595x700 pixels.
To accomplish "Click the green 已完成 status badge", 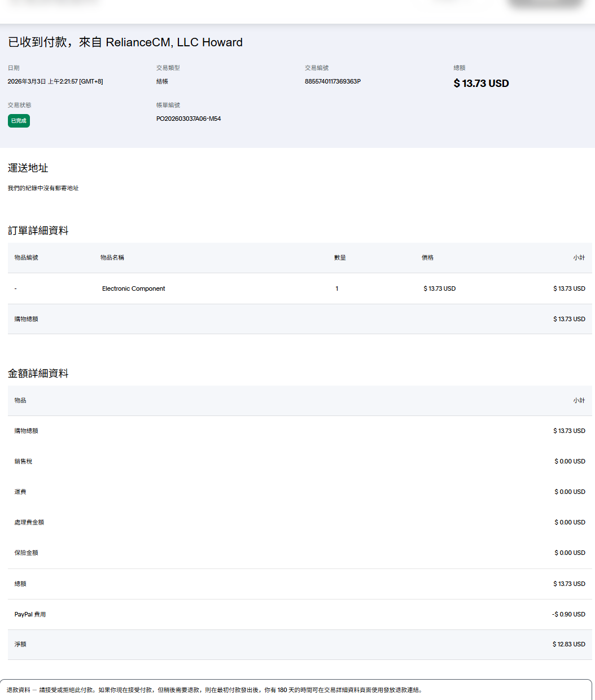I will (x=19, y=121).
